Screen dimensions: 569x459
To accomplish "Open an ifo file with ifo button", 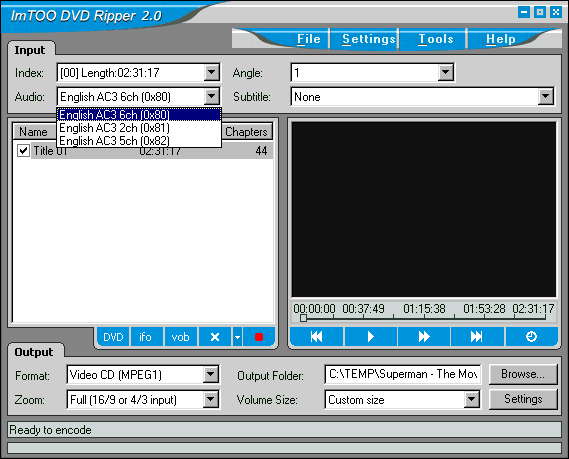I will pos(146,337).
